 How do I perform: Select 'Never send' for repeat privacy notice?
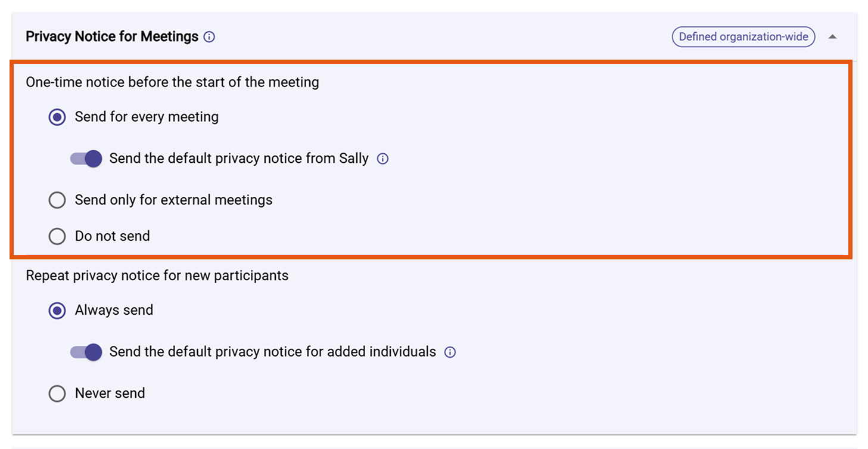57,393
